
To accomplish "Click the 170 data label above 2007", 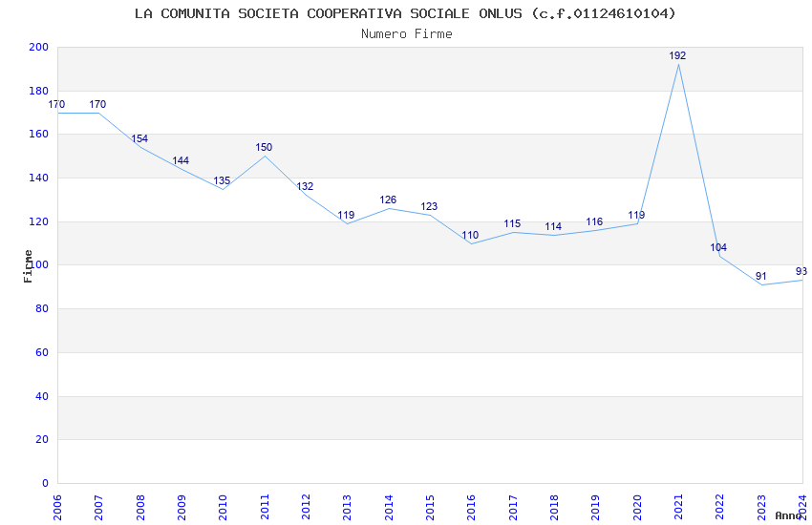I will (x=97, y=104).
